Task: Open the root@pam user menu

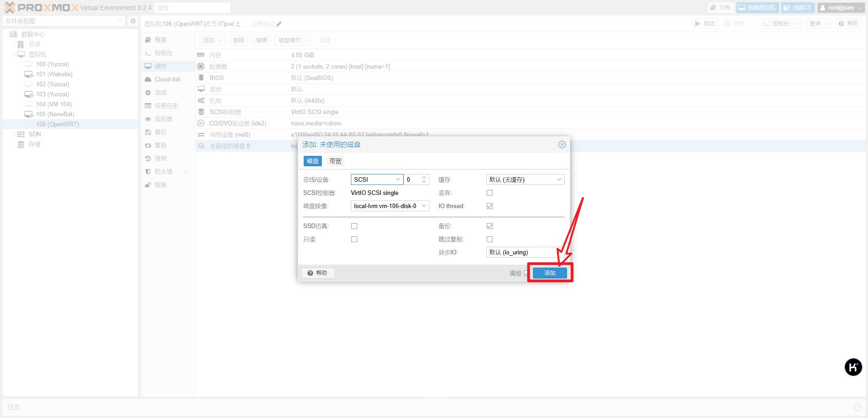Action: click(841, 8)
